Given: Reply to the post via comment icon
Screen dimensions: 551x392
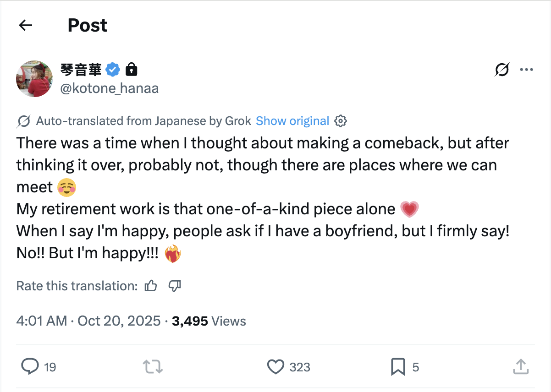Looking at the screenshot, I should tap(30, 367).
